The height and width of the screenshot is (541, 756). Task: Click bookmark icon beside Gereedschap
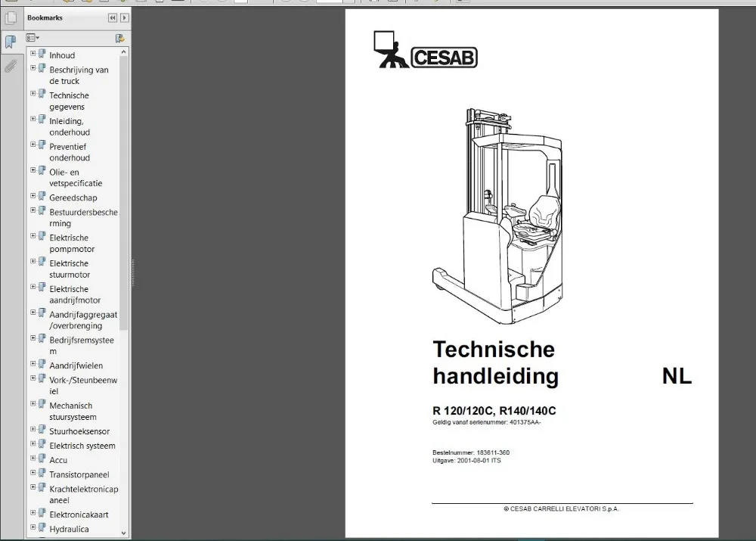(x=42, y=196)
